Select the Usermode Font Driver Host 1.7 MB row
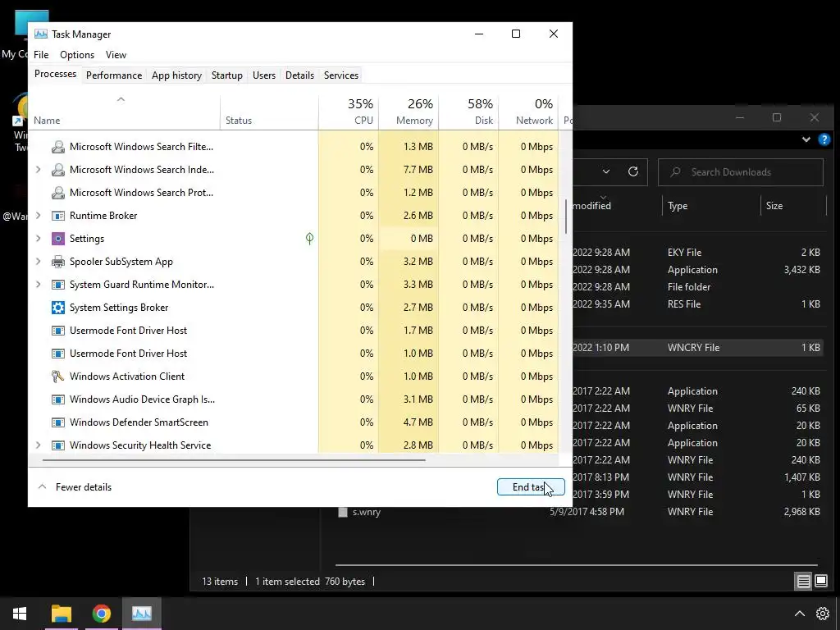 [294, 331]
